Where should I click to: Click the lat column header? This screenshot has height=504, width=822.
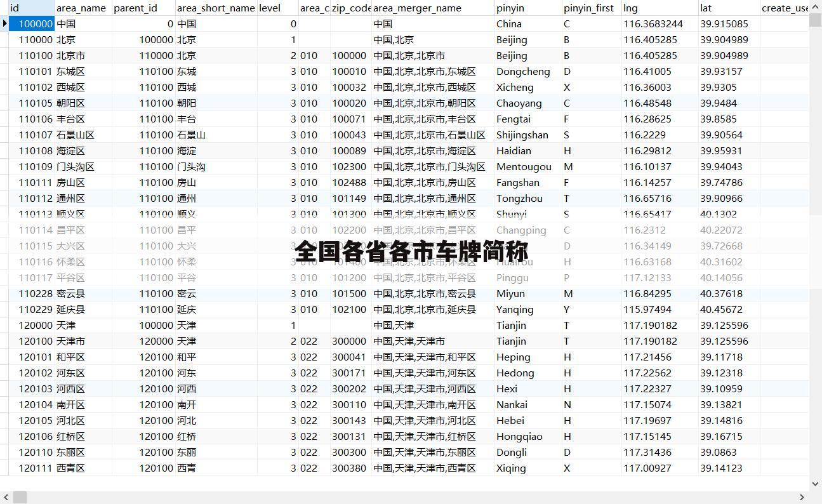coord(729,8)
